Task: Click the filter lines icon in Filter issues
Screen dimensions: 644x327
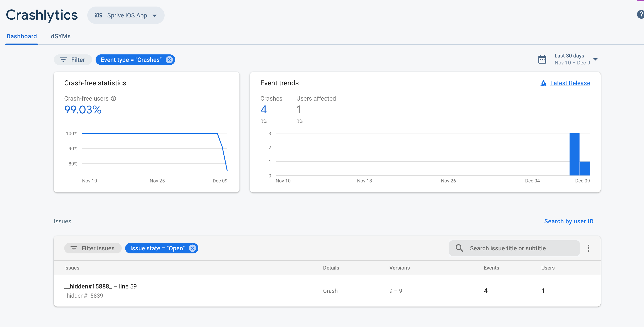Action: click(74, 248)
